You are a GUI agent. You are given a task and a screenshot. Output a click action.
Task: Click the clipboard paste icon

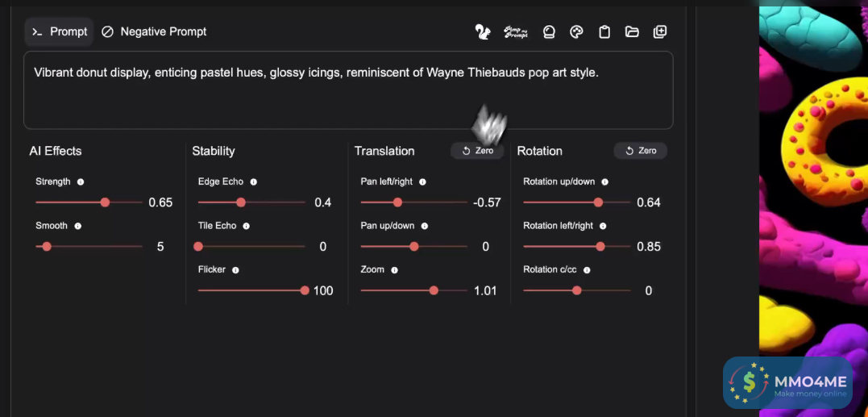604,31
